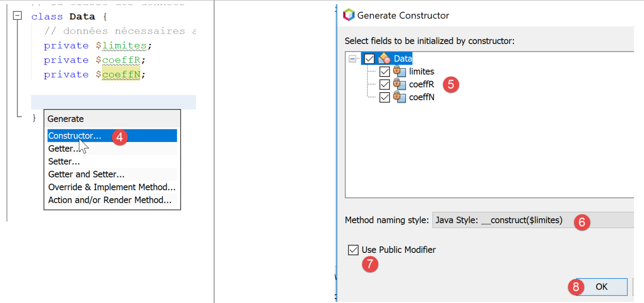The height and width of the screenshot is (303, 644).
Task: Choose Getter... in the Generate menu
Action: click(63, 148)
